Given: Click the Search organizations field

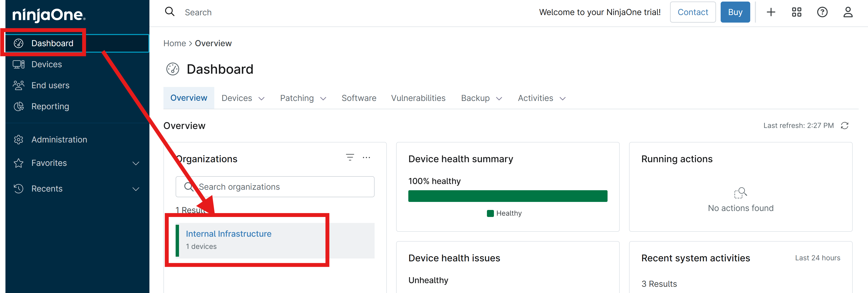Looking at the screenshot, I should 275,186.
